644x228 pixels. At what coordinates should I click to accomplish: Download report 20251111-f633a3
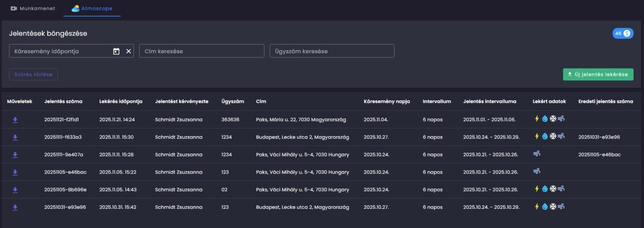coord(15,137)
